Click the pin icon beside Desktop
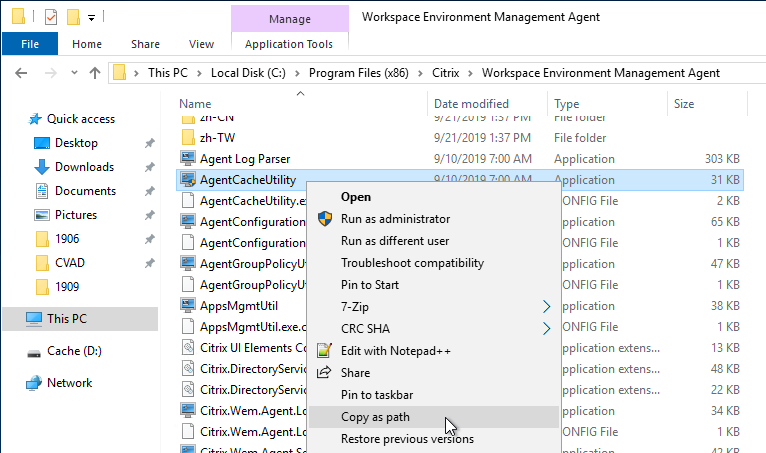This screenshot has height=453, width=766. 149,143
